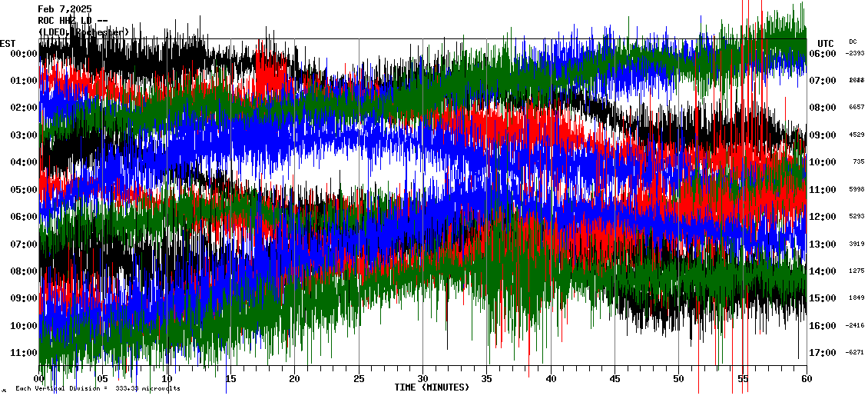This screenshot has height=399, width=868.
Task: Click the DC column header
Action: point(853,42)
